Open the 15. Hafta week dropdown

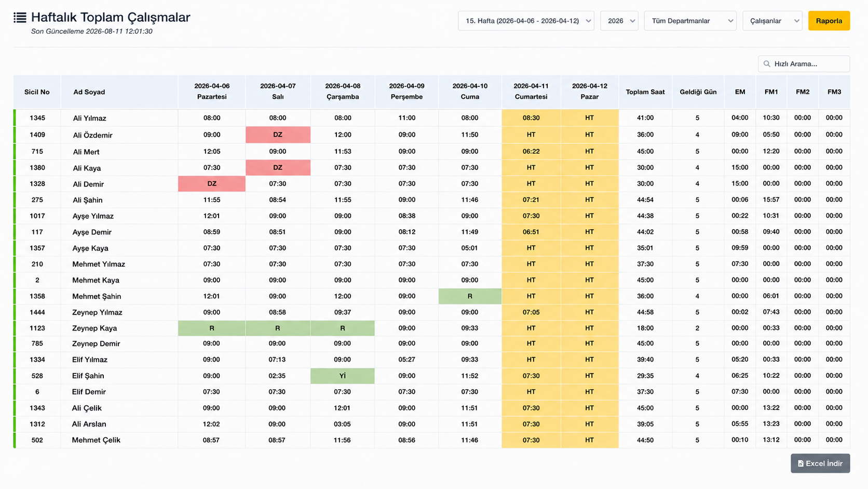click(526, 21)
